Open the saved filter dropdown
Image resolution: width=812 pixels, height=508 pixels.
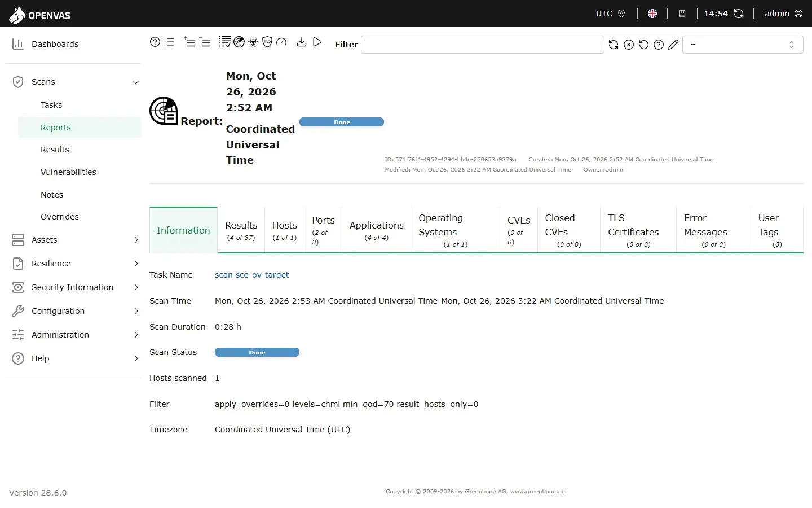click(x=743, y=45)
